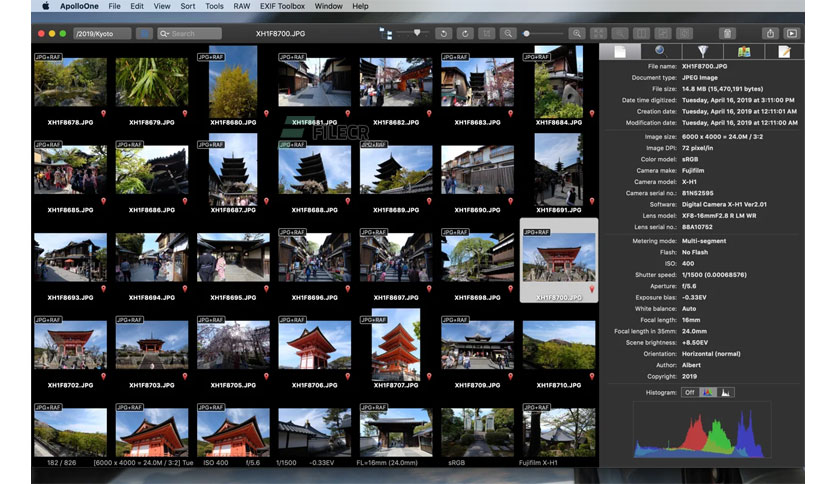Open the /2019/Kyoto folder path dropdown
The height and width of the screenshot is (484, 836).
pos(102,34)
